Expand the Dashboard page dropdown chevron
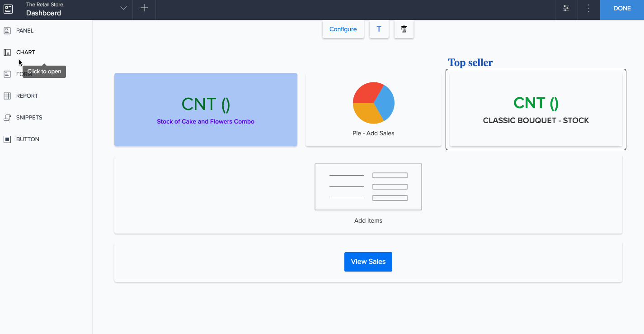The height and width of the screenshot is (334, 644). [x=123, y=8]
